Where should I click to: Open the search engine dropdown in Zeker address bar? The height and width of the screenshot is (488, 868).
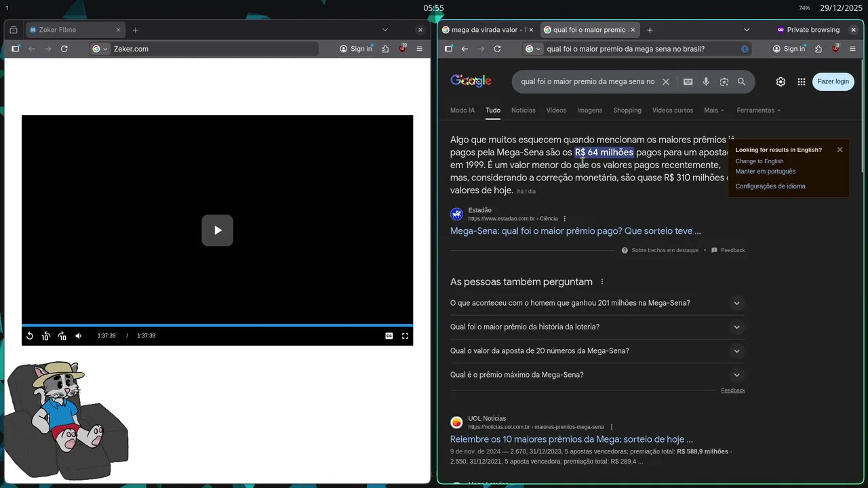tap(100, 49)
